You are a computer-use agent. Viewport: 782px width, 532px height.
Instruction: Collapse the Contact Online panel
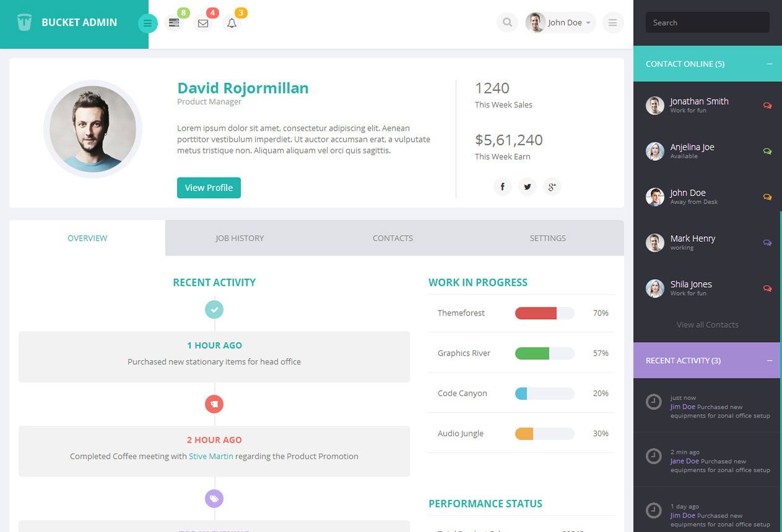[769, 64]
